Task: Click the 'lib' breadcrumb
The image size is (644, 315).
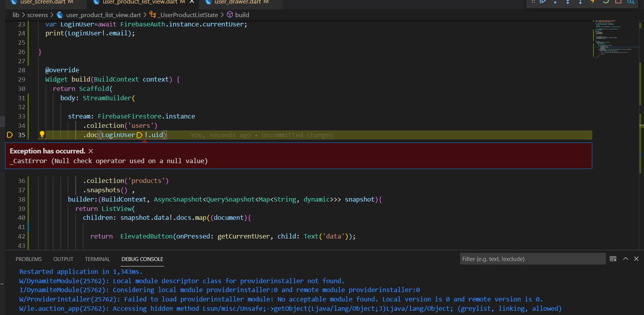Action: (x=16, y=15)
